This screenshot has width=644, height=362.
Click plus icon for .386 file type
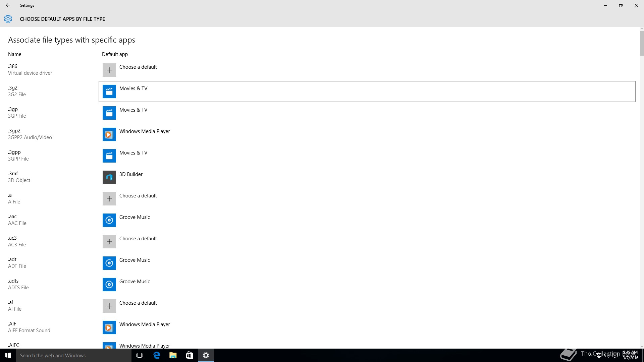point(109,70)
